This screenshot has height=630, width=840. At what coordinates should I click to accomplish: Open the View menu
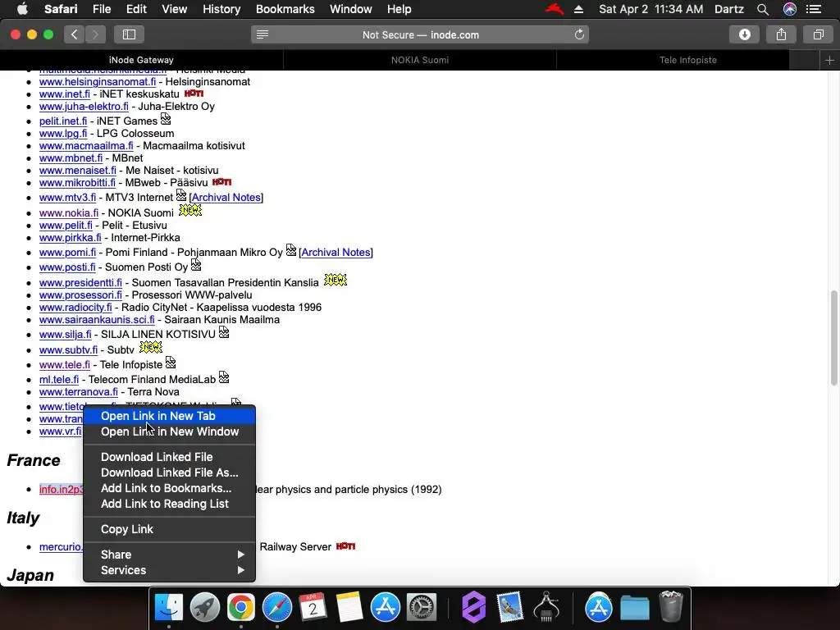point(174,9)
